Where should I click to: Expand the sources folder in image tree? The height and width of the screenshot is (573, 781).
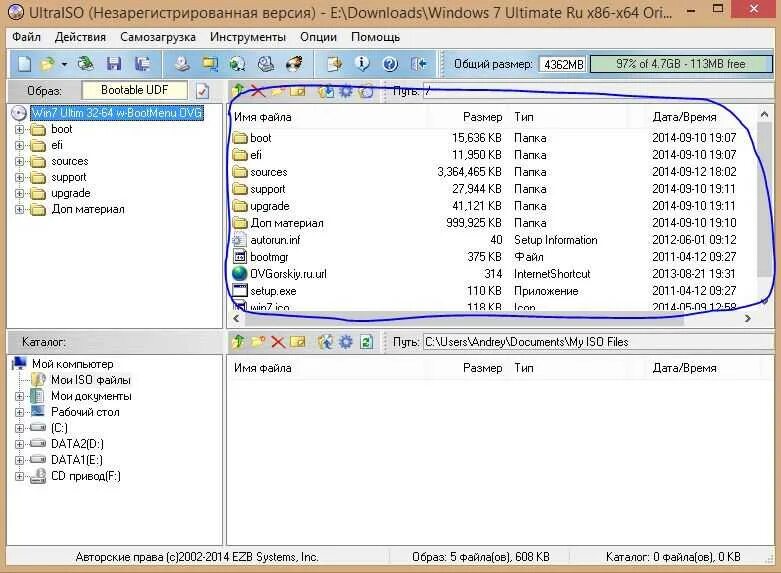click(19, 161)
